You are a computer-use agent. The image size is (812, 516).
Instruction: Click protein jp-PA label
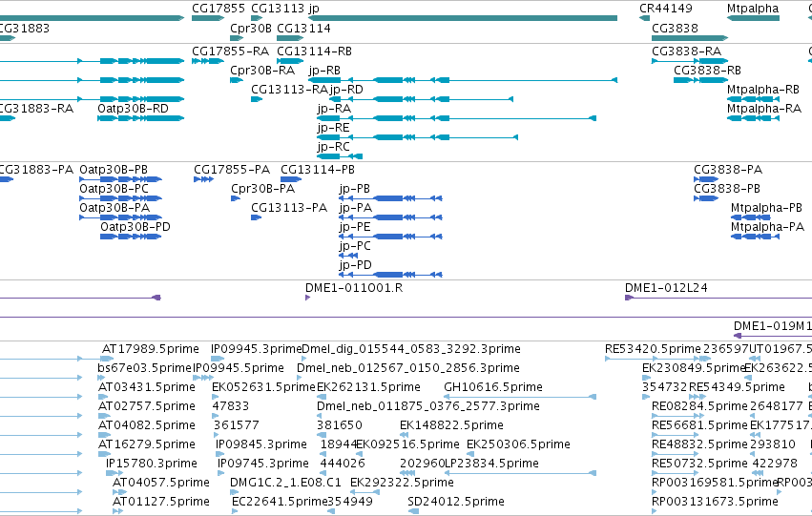click(x=356, y=208)
